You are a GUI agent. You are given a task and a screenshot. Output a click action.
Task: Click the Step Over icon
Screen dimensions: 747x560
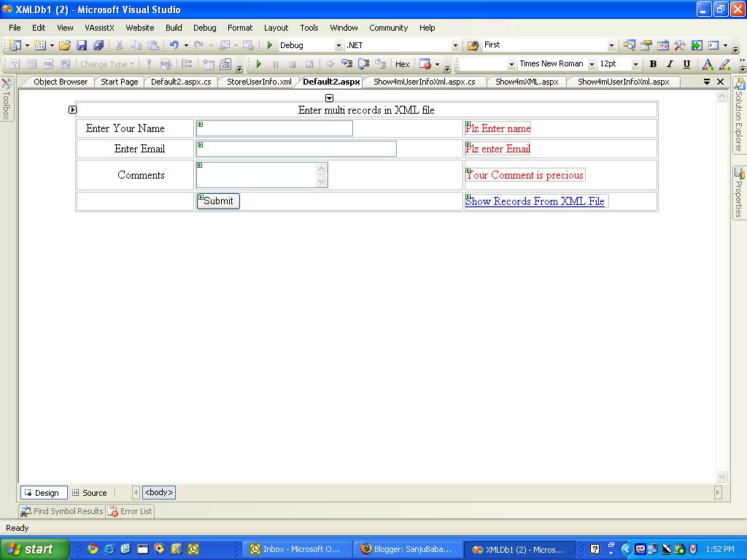[363, 64]
